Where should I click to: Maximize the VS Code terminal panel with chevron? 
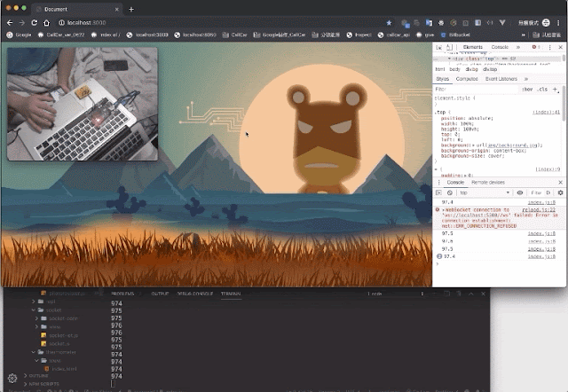coord(471,294)
